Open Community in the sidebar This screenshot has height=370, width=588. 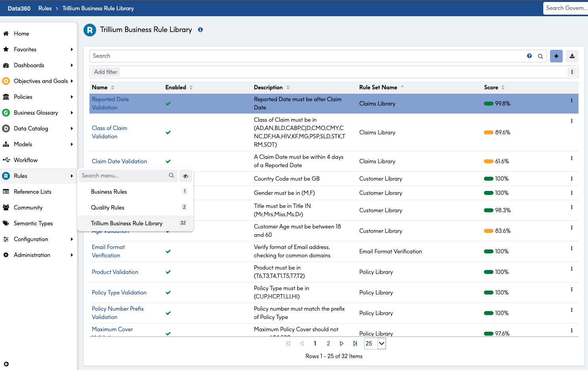point(28,208)
